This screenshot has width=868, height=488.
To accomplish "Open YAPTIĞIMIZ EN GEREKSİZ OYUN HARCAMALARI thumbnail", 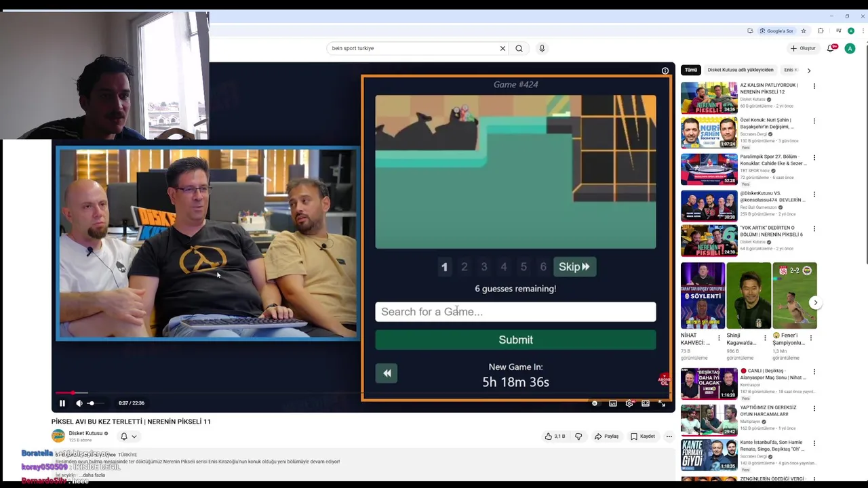I will (709, 420).
